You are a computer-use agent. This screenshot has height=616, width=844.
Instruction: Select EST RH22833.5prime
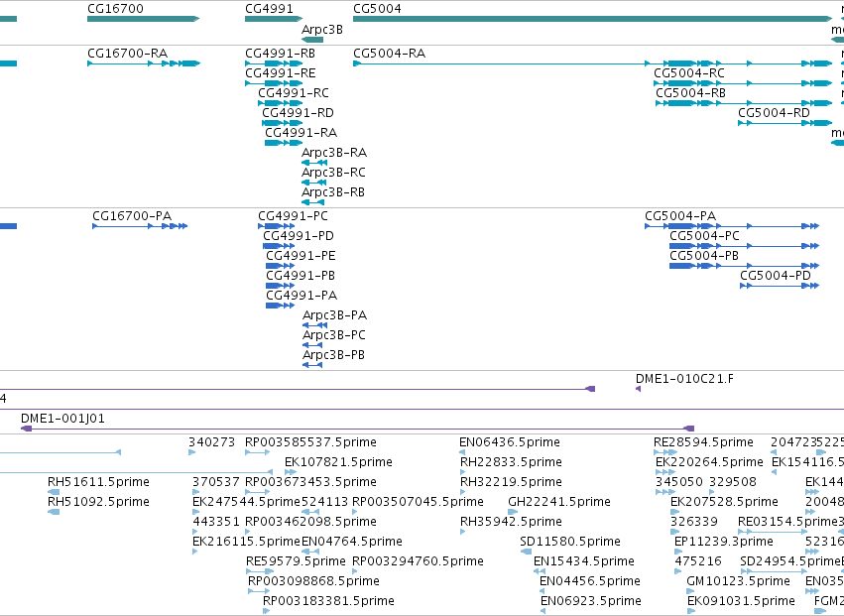(511, 462)
